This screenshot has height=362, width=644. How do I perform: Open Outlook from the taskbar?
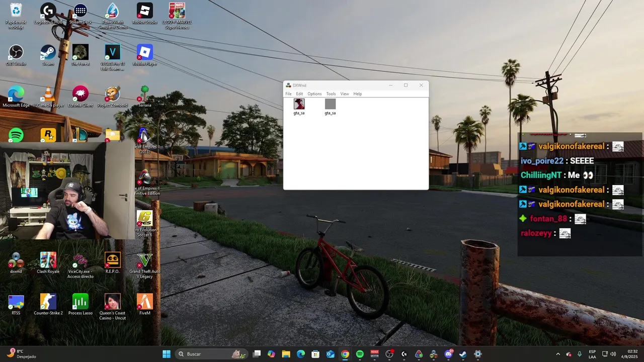[x=330, y=354]
